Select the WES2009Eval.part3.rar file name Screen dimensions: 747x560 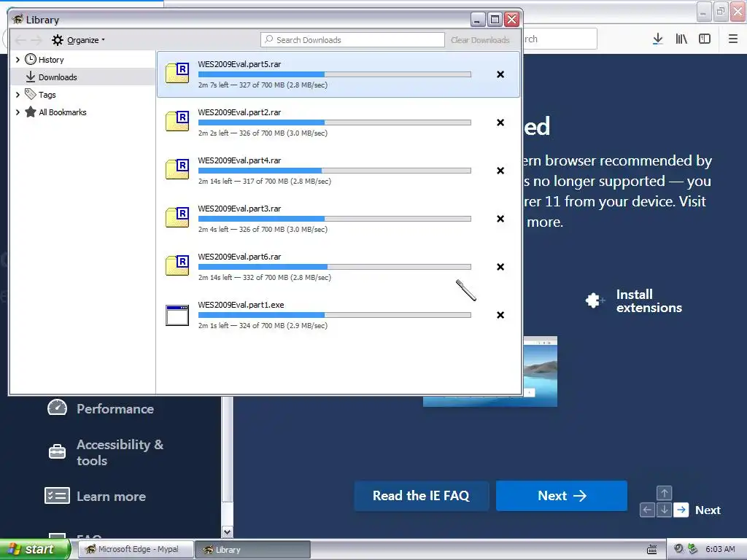click(x=239, y=209)
